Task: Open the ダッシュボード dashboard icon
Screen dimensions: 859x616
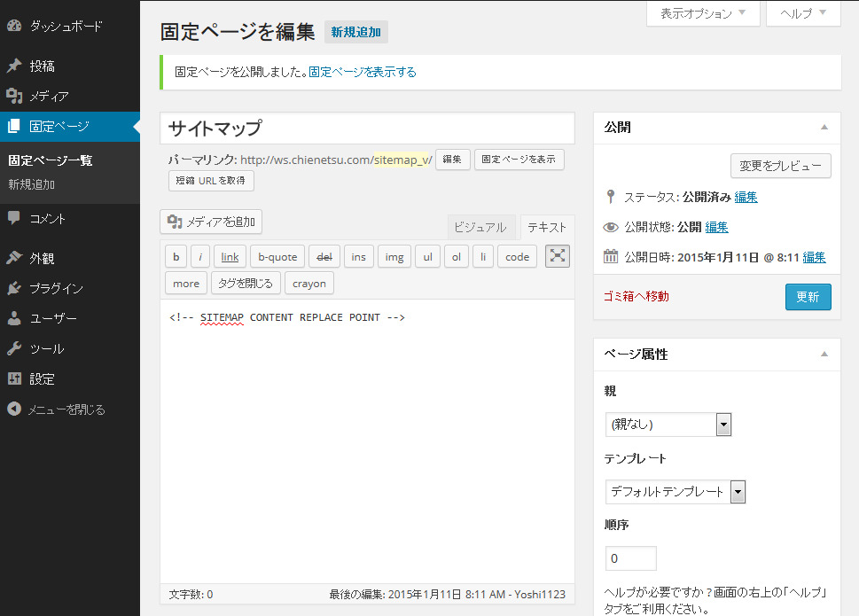Action: click(x=14, y=26)
